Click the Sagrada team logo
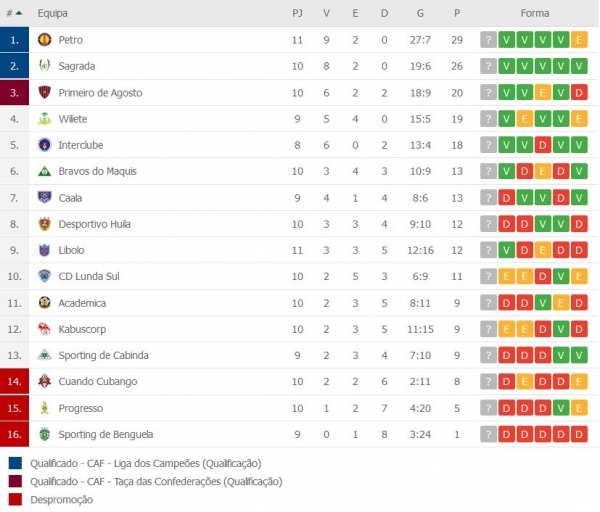 [44, 66]
